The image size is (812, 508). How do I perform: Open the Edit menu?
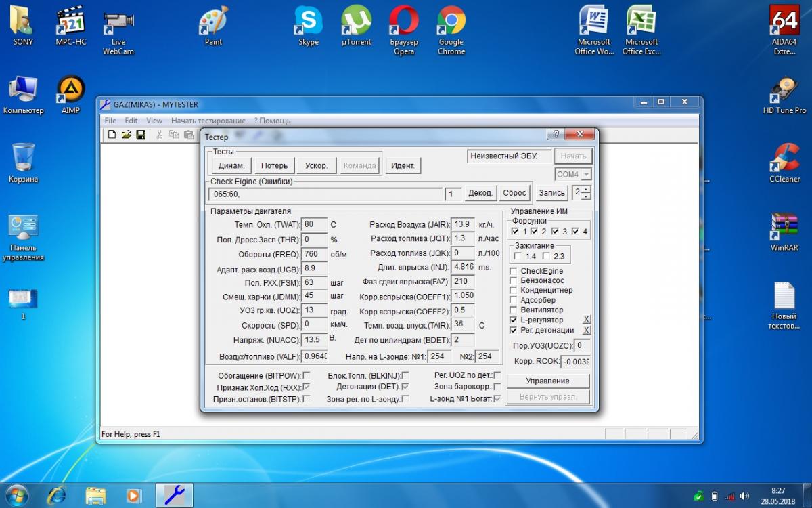131,121
